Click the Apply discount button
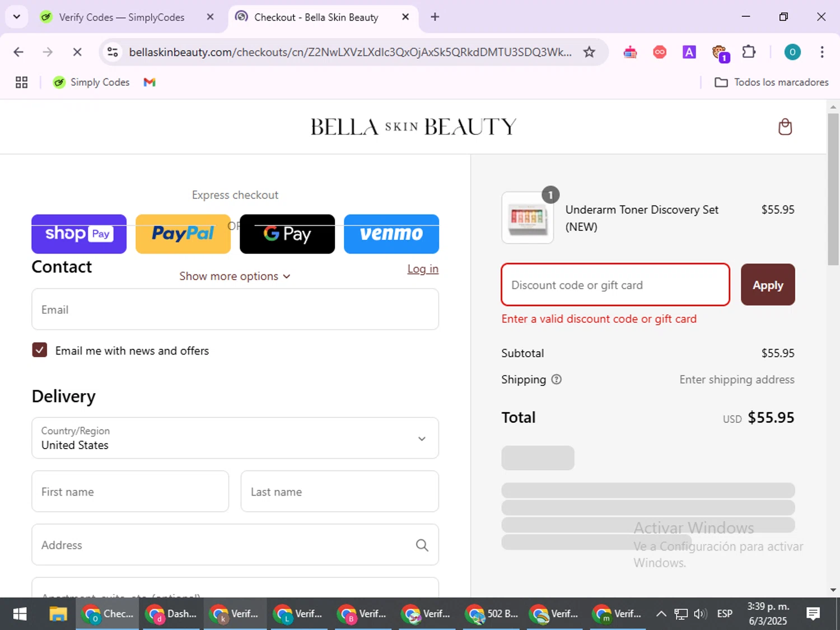The height and width of the screenshot is (630, 840). 768,284
